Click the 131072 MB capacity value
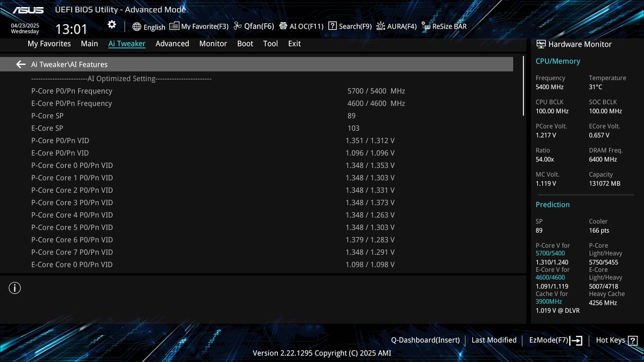This screenshot has height=362, width=644. [605, 184]
